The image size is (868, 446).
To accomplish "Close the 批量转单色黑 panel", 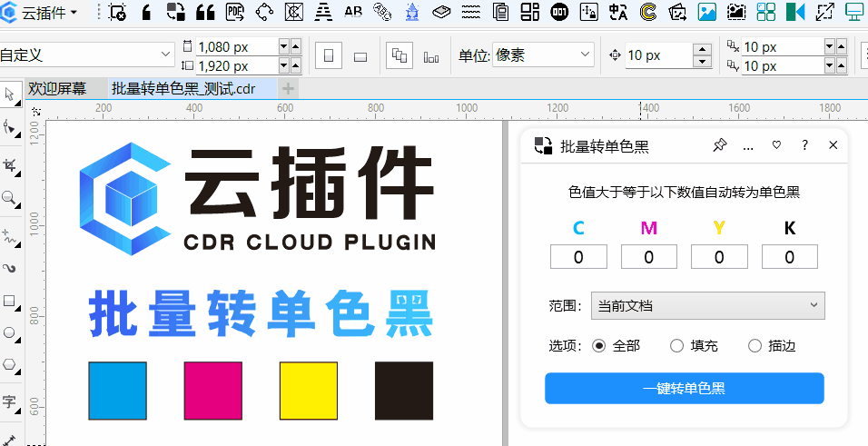I will [x=833, y=145].
